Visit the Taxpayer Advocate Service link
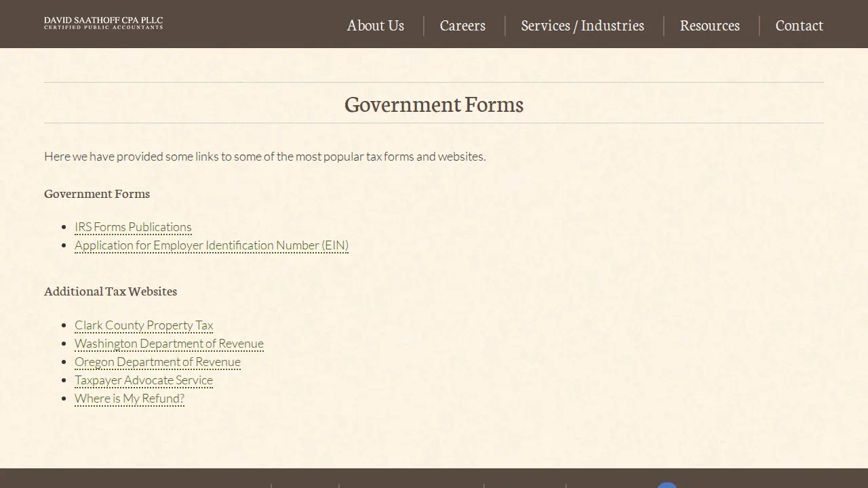Image resolution: width=868 pixels, height=488 pixels. (144, 380)
